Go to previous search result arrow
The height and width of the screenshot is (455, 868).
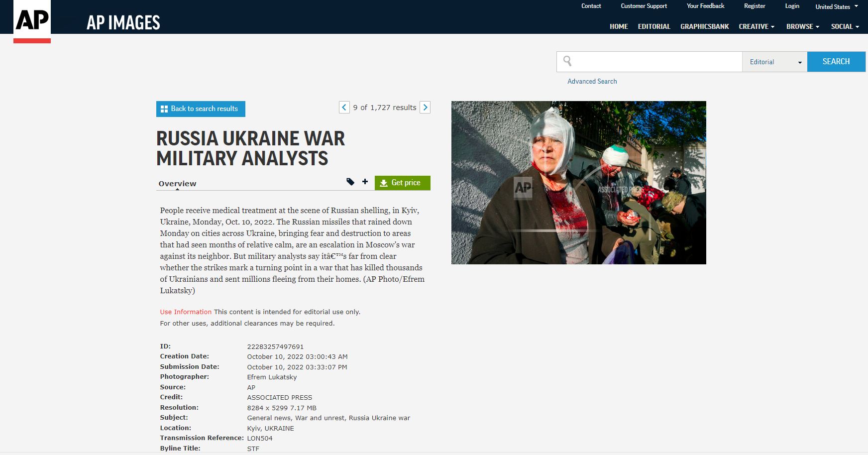tap(344, 108)
